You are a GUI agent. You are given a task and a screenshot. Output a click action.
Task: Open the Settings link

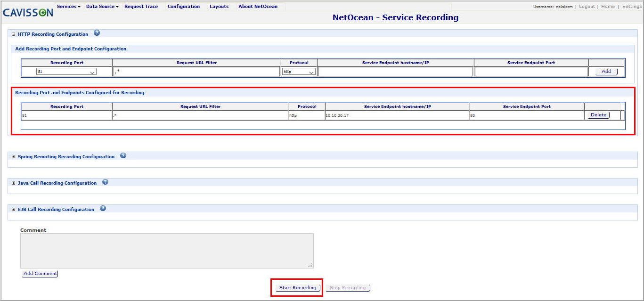click(632, 7)
